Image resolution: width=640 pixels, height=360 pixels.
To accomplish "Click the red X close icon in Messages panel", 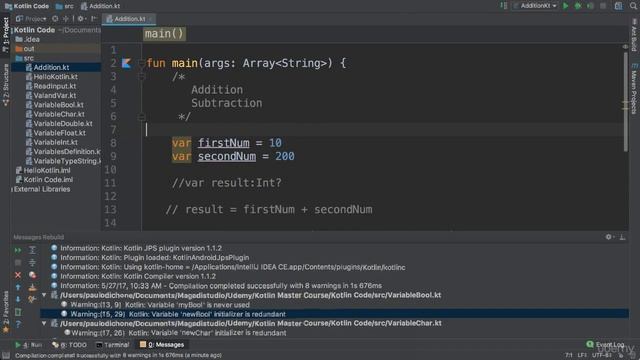I will point(18,275).
